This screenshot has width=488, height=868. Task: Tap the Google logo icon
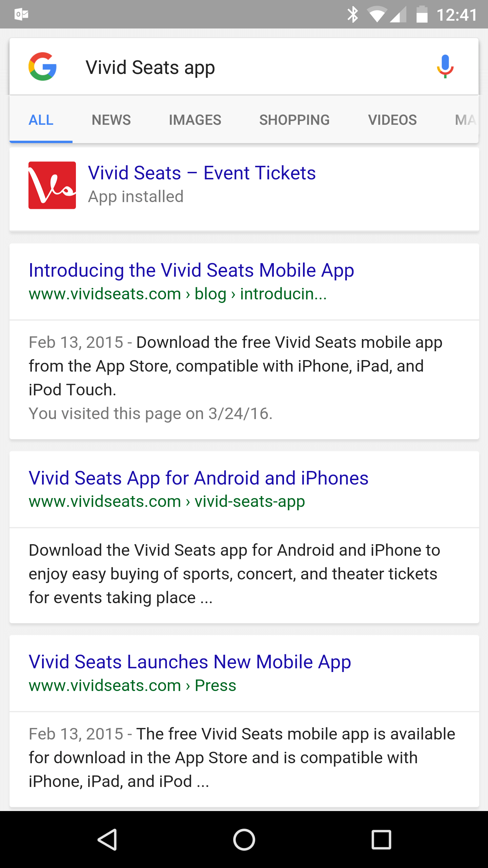click(x=42, y=66)
